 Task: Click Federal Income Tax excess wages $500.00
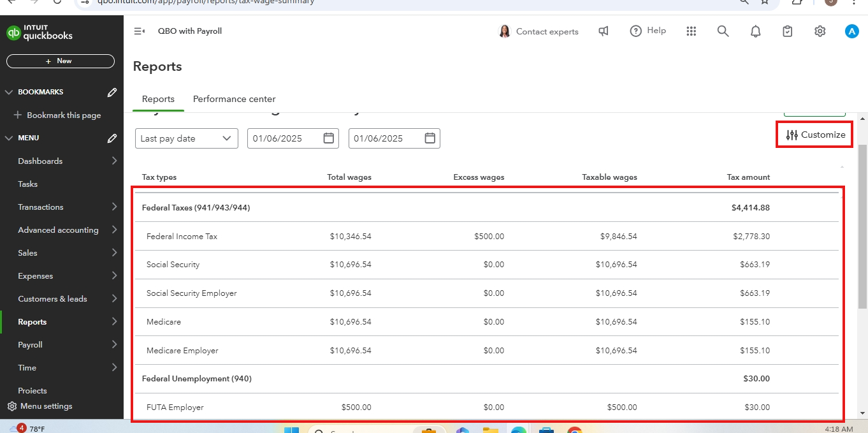[489, 237]
